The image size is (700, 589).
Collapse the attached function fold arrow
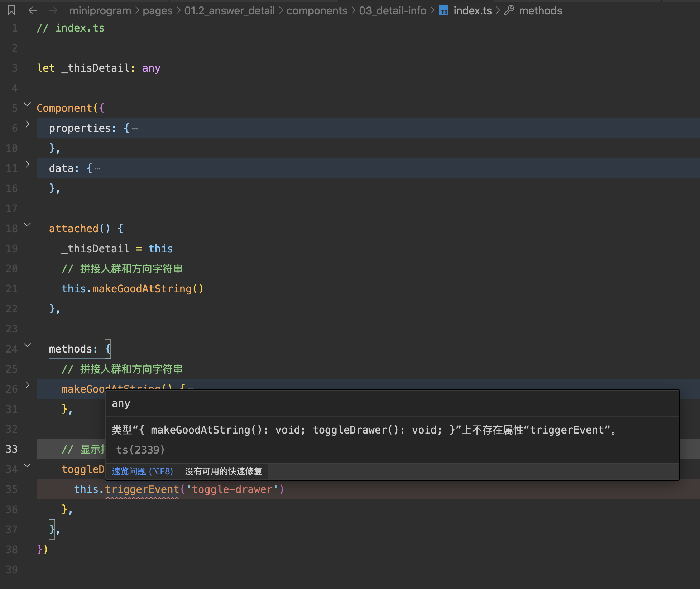coord(27,225)
